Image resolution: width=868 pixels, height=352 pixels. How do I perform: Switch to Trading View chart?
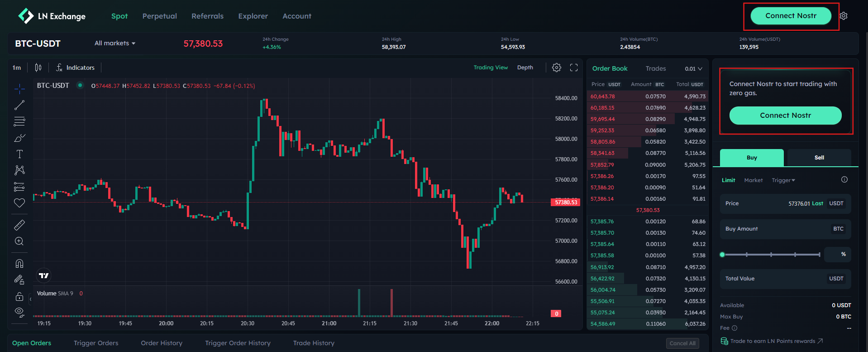click(x=491, y=68)
